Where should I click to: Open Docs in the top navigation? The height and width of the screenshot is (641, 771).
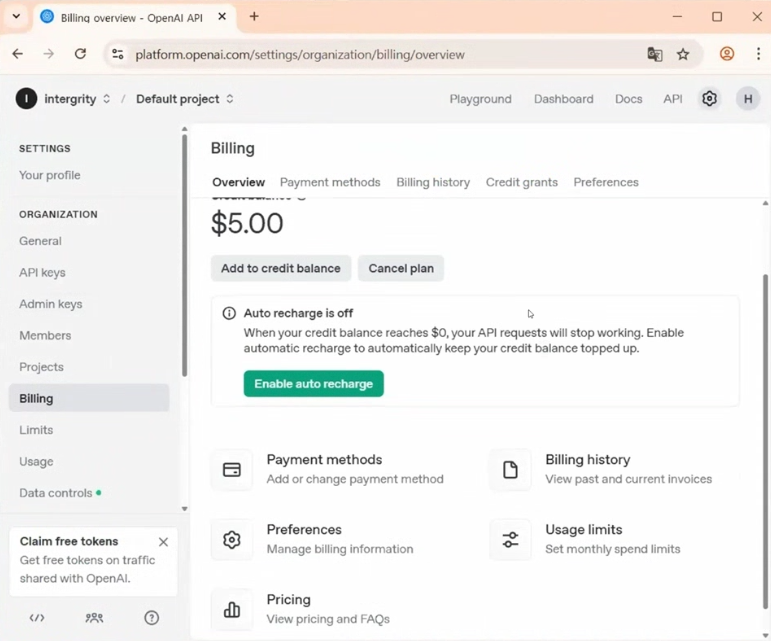pyautogui.click(x=628, y=99)
